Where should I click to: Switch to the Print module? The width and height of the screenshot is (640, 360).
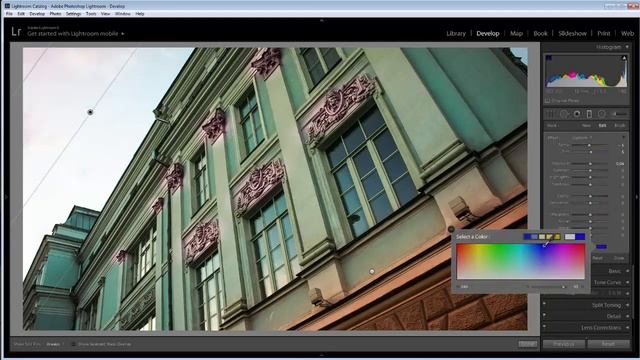click(x=604, y=33)
